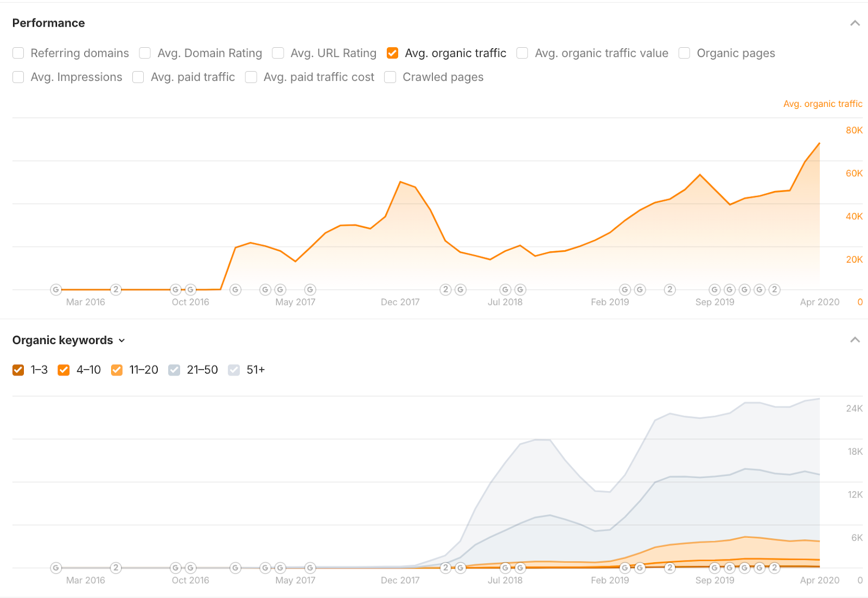The height and width of the screenshot is (598, 868).
Task: Click the '2' updates marker after Feb 2019 in Organic keywords chart
Action: point(670,568)
